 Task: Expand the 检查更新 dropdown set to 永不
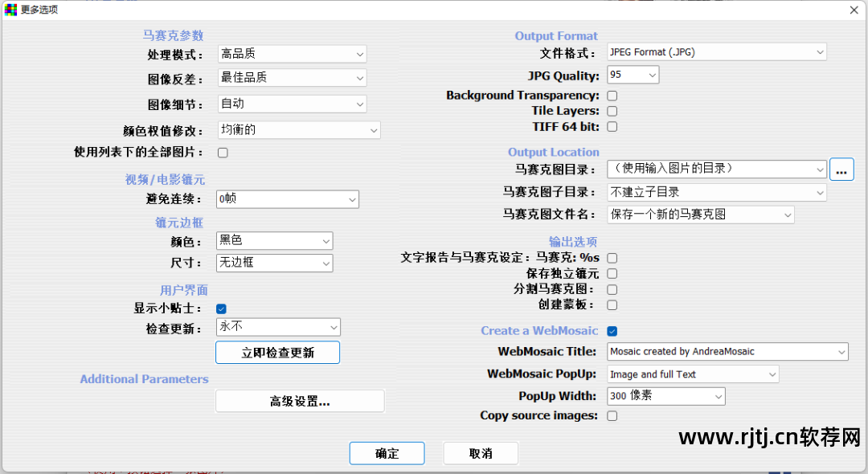coord(278,327)
